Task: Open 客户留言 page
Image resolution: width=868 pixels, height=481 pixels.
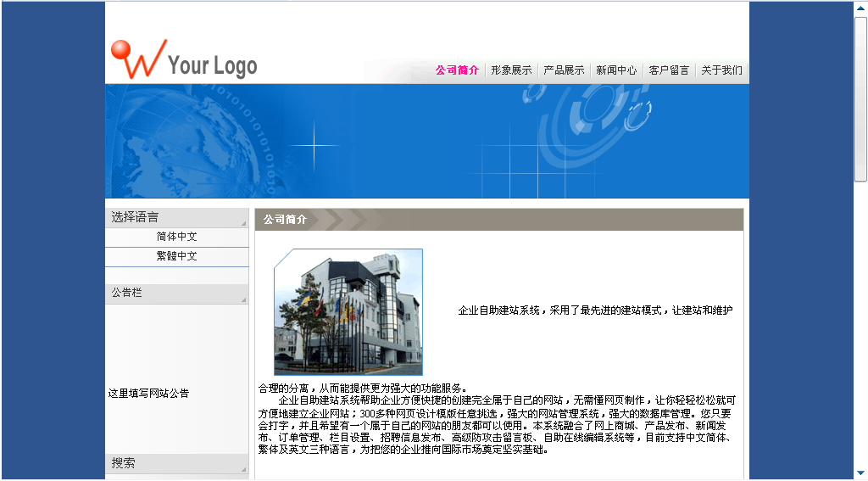Action: click(669, 70)
